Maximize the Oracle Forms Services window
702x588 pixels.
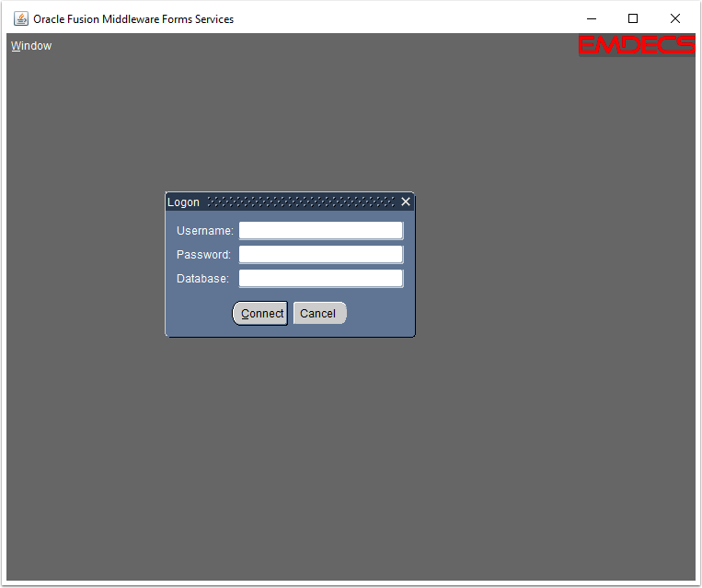pos(633,18)
